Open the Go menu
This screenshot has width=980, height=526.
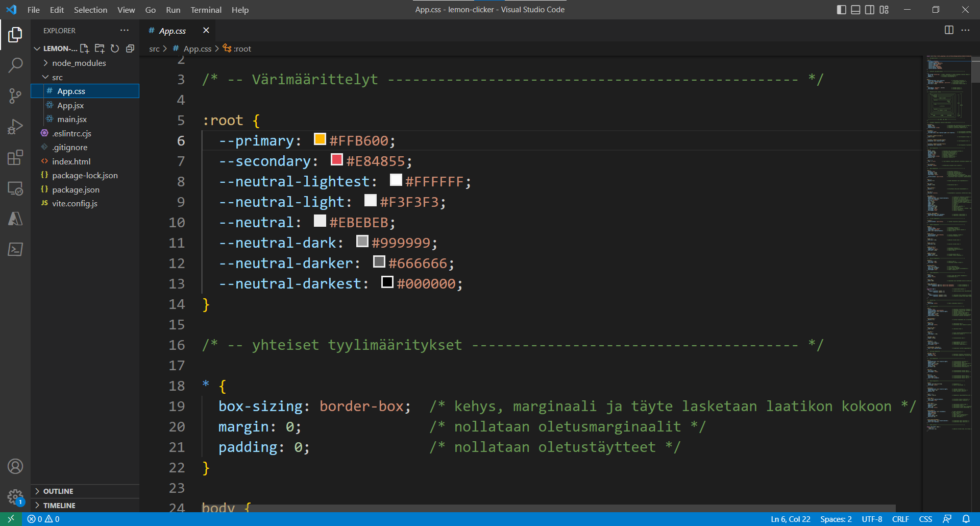151,10
